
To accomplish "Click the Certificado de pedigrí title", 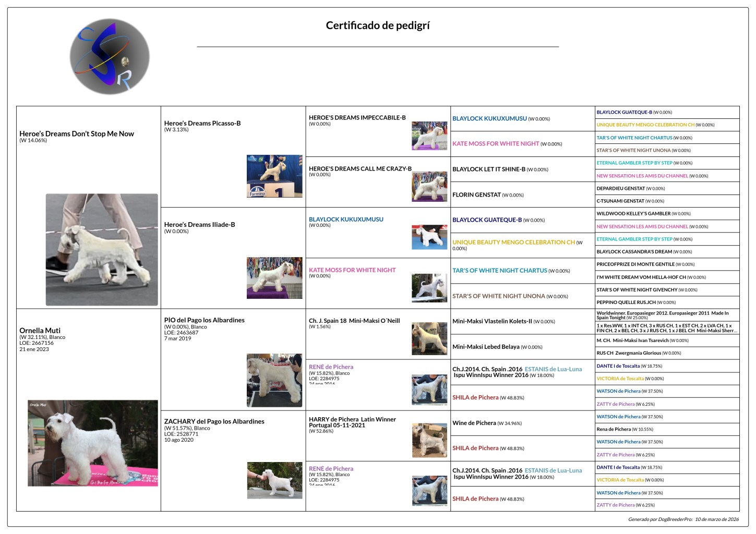I will [378, 26].
